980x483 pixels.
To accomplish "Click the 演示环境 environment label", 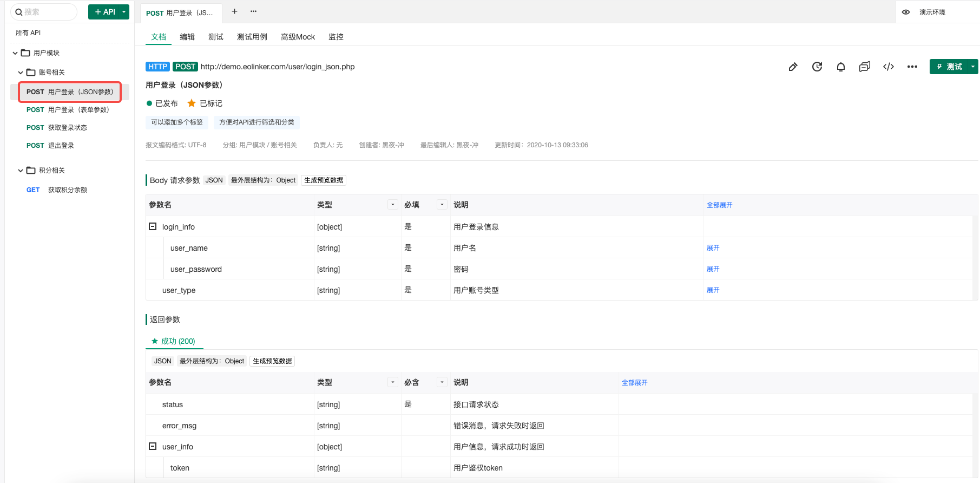I will pyautogui.click(x=932, y=12).
